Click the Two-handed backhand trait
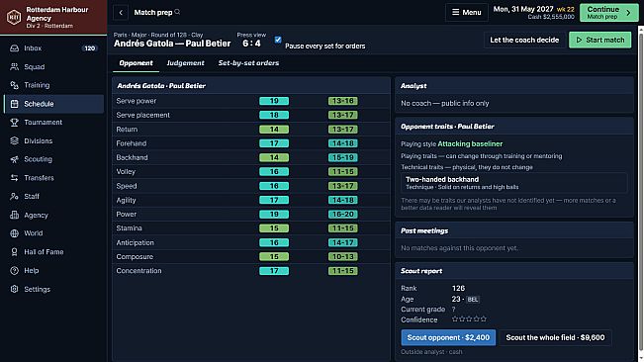This screenshot has width=644, height=362. coord(513,183)
